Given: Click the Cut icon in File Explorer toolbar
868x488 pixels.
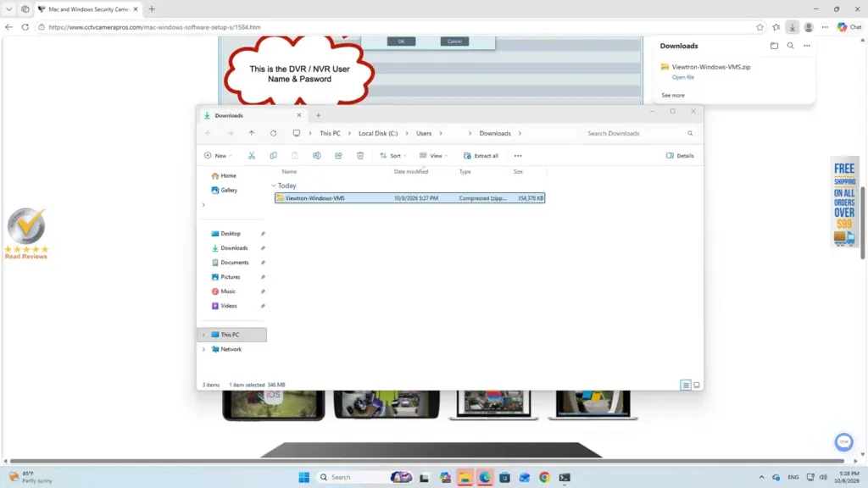Looking at the screenshot, I should click(x=251, y=156).
